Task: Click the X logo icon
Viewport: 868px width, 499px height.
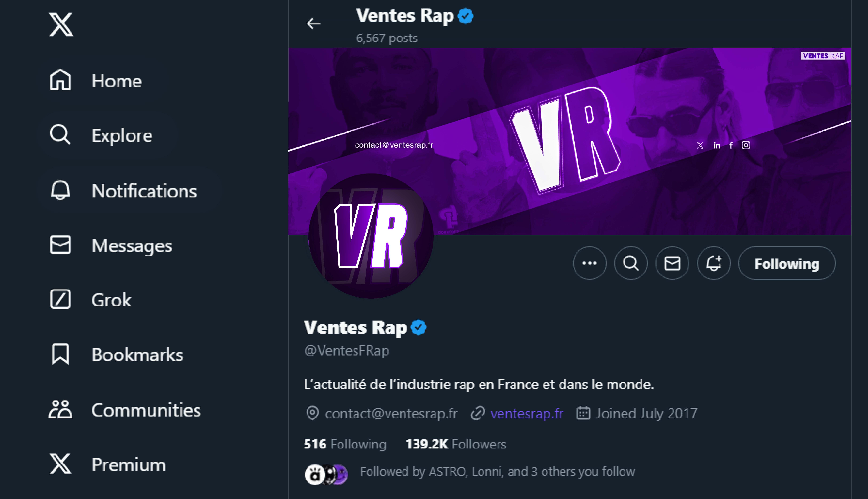Action: [x=61, y=24]
